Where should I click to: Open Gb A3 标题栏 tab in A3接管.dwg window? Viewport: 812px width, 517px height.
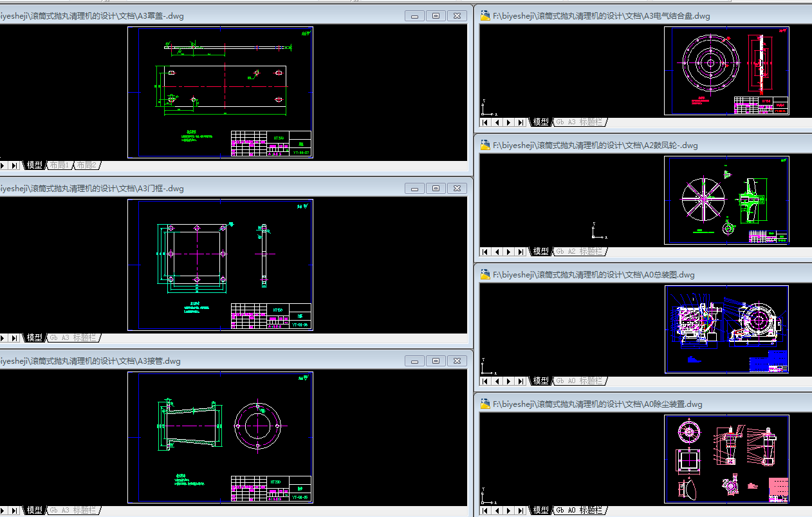73,511
